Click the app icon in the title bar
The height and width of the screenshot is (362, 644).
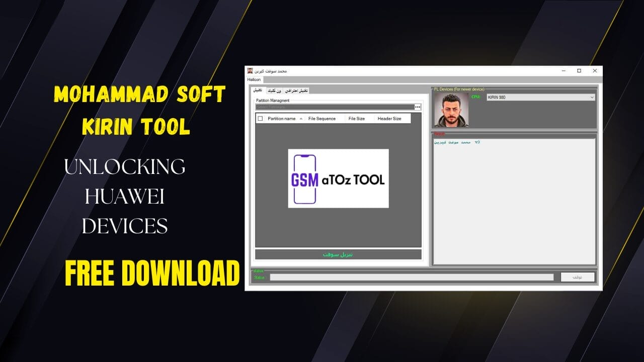tap(250, 71)
